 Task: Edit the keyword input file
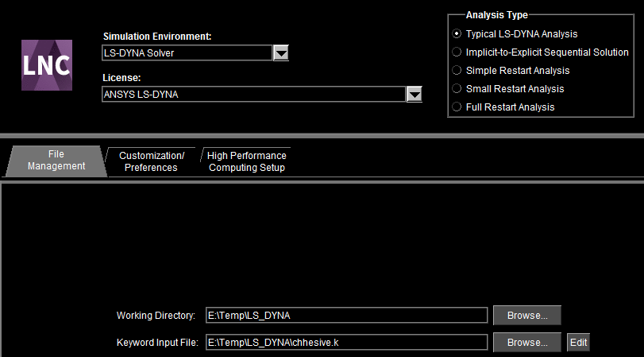click(x=579, y=342)
